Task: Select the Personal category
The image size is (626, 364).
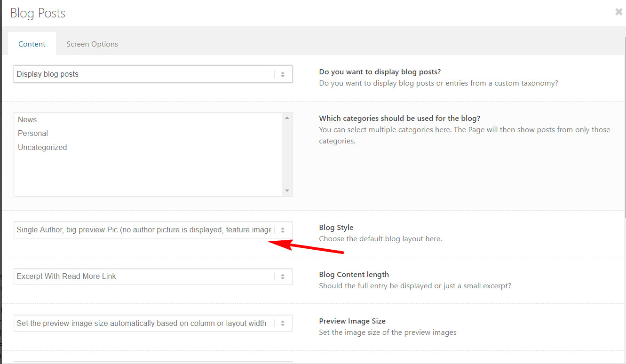Action: 148,133
